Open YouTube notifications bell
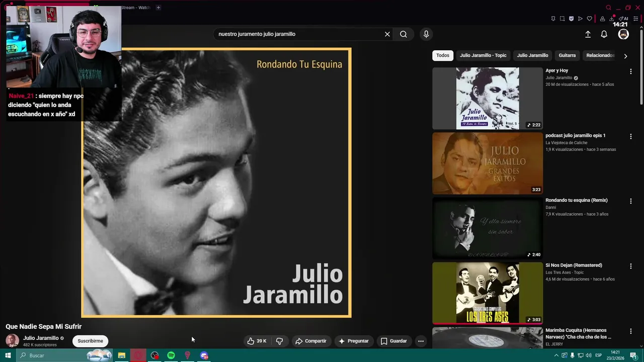644x362 pixels. (x=604, y=34)
